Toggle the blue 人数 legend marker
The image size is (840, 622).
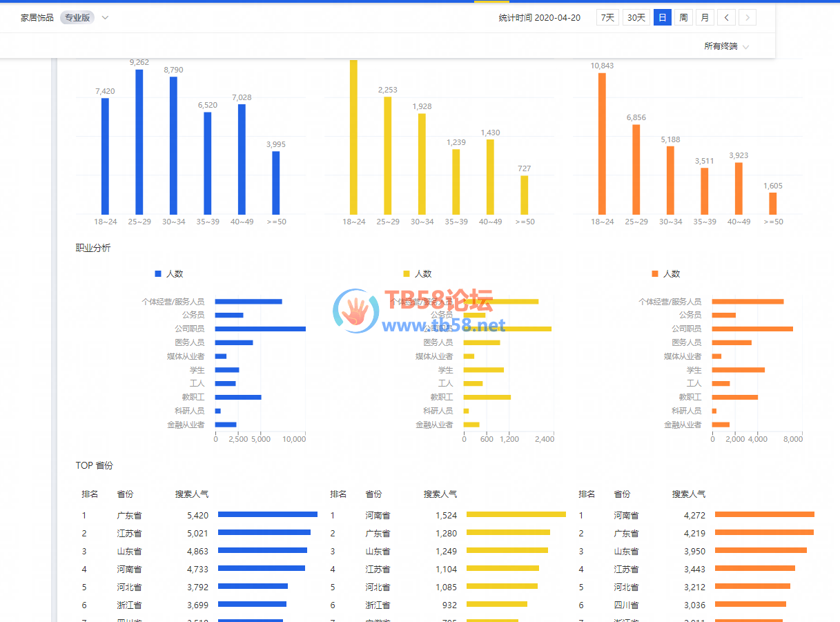158,274
